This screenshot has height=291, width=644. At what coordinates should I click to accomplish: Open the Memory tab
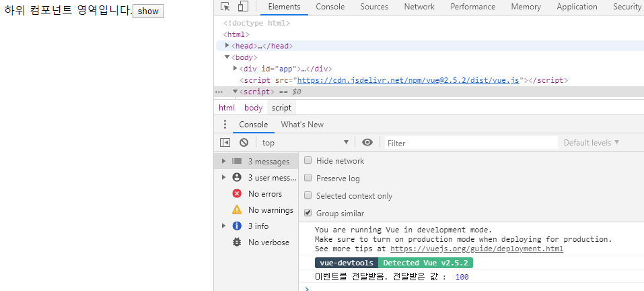click(526, 7)
